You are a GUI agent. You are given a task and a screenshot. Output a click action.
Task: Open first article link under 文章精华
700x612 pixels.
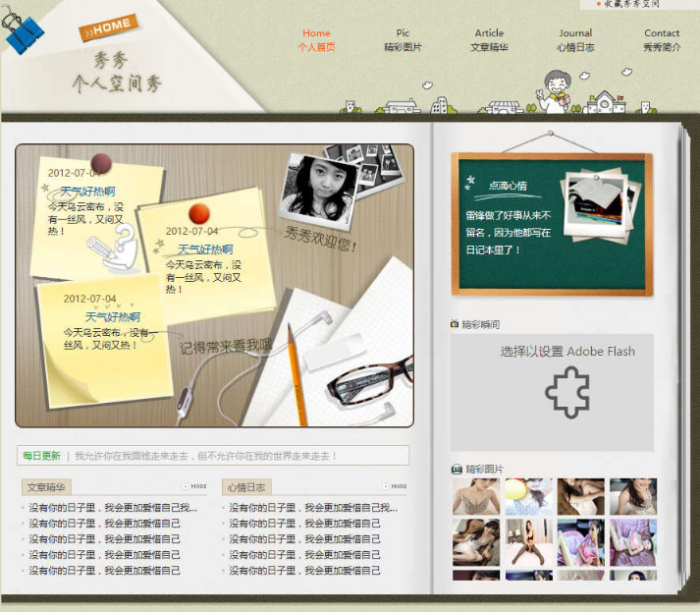(x=113, y=508)
